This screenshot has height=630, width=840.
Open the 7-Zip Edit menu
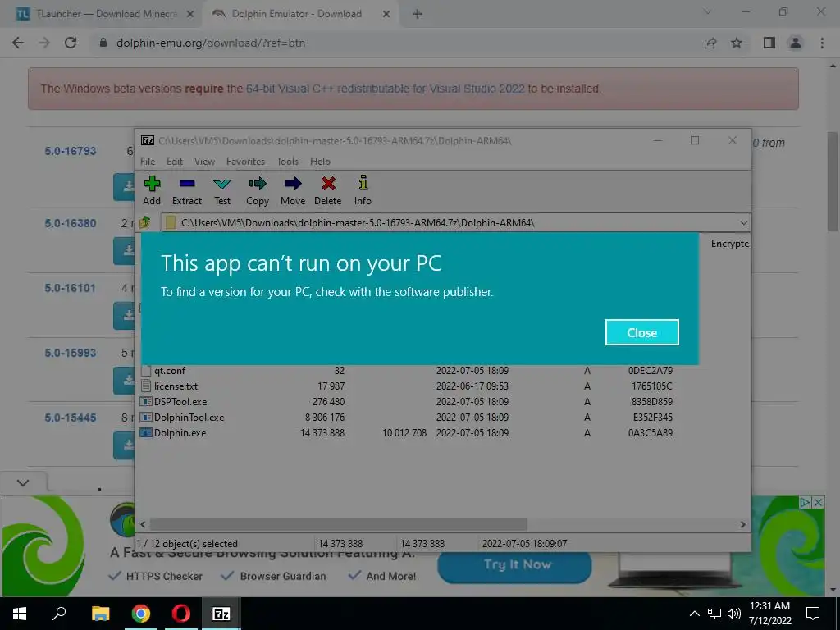point(175,162)
